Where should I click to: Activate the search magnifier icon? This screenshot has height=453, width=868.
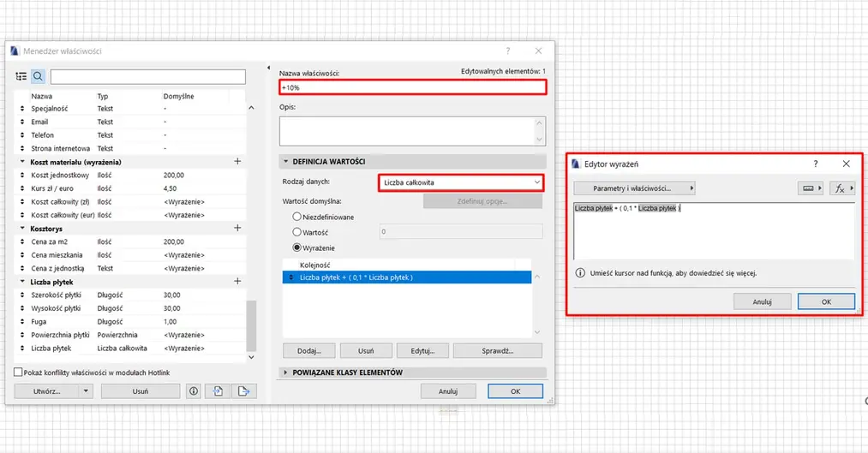pos(38,76)
